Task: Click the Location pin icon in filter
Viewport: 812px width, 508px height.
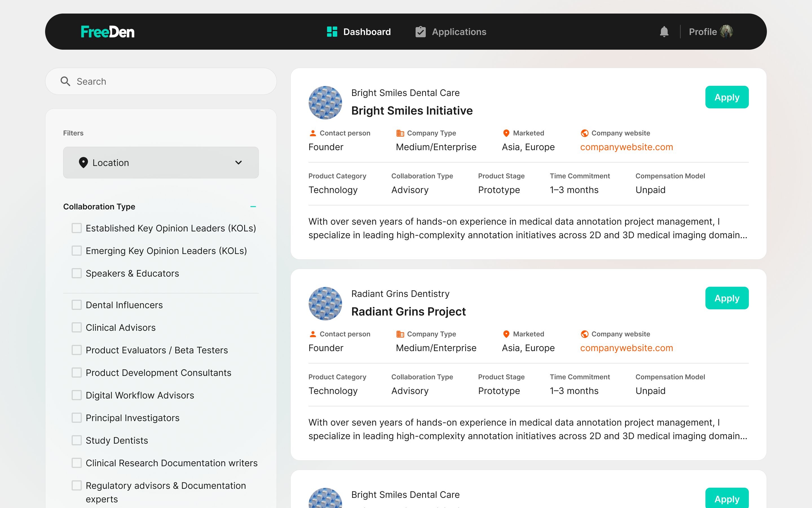Action: (x=83, y=163)
